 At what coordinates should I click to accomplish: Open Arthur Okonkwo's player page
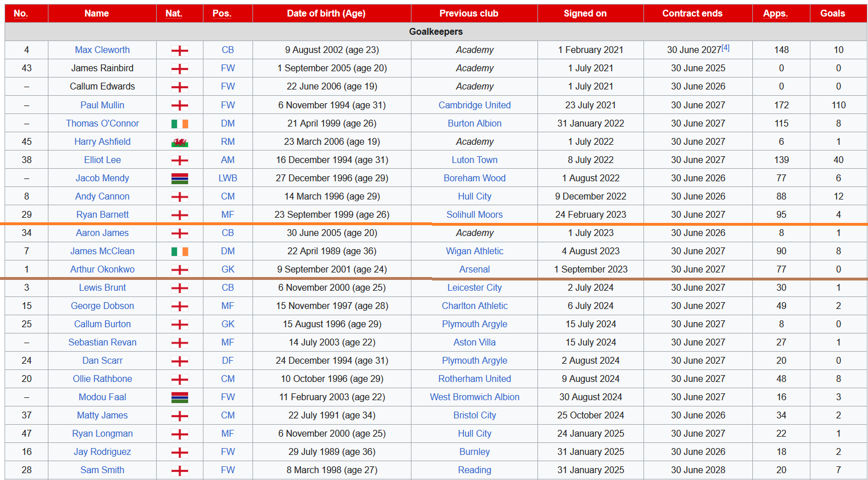103,269
